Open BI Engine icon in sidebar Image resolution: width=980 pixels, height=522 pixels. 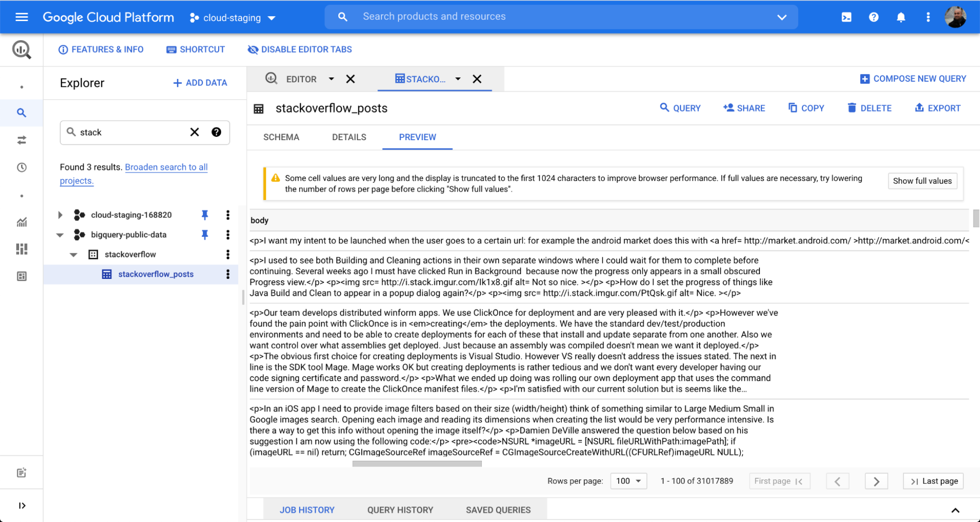pos(22,276)
